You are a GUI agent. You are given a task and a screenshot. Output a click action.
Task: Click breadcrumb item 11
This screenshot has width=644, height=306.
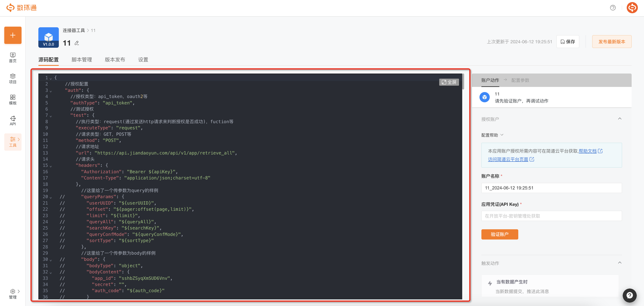click(93, 30)
